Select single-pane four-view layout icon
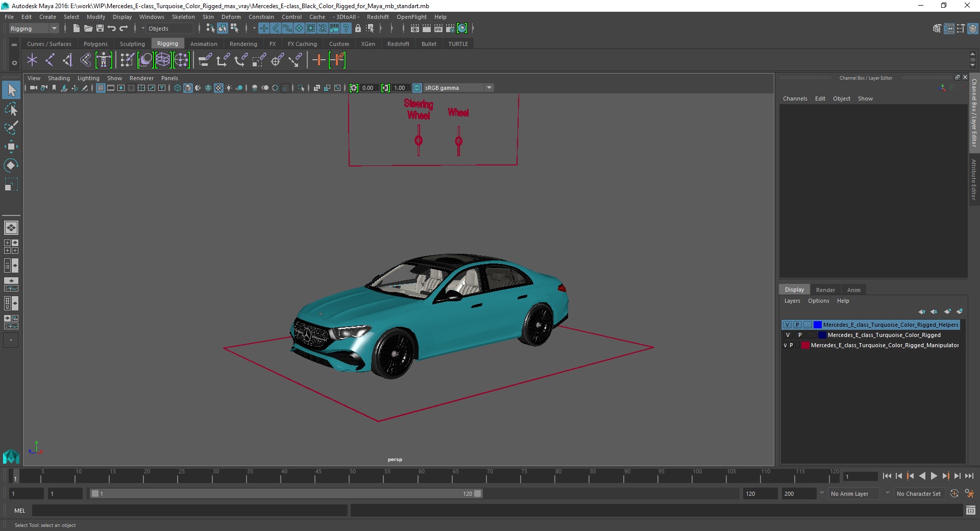The height and width of the screenshot is (531, 980). 11,228
